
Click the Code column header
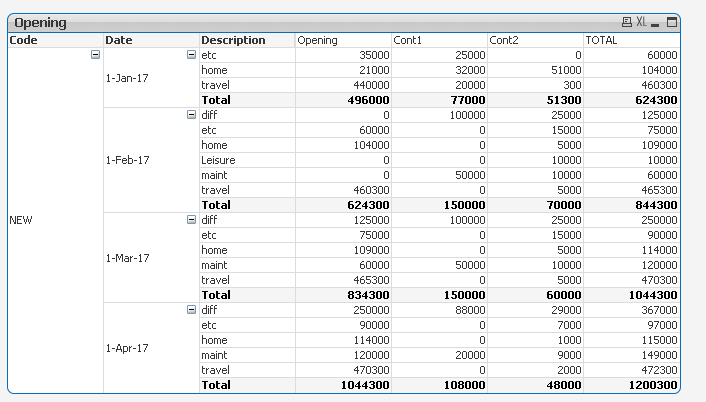tap(55, 40)
